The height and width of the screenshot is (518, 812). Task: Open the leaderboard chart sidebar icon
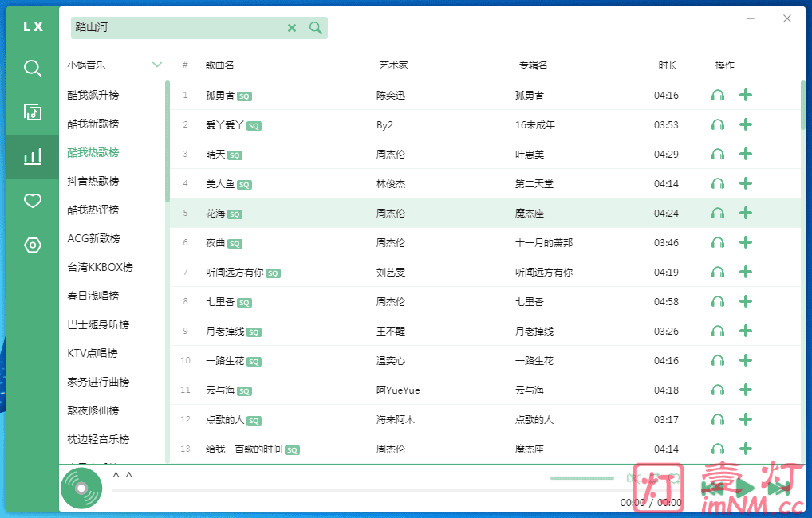[x=33, y=156]
